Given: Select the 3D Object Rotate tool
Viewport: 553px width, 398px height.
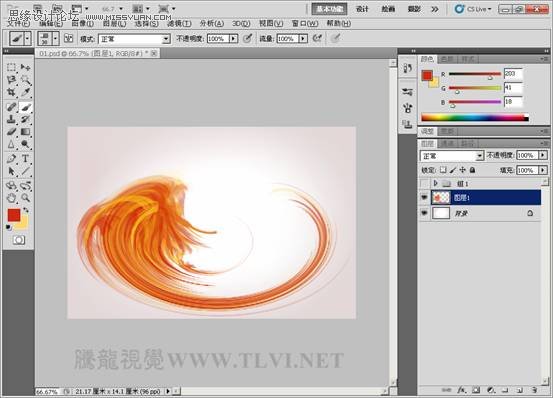Looking at the screenshot, I should pyautogui.click(x=11, y=185).
